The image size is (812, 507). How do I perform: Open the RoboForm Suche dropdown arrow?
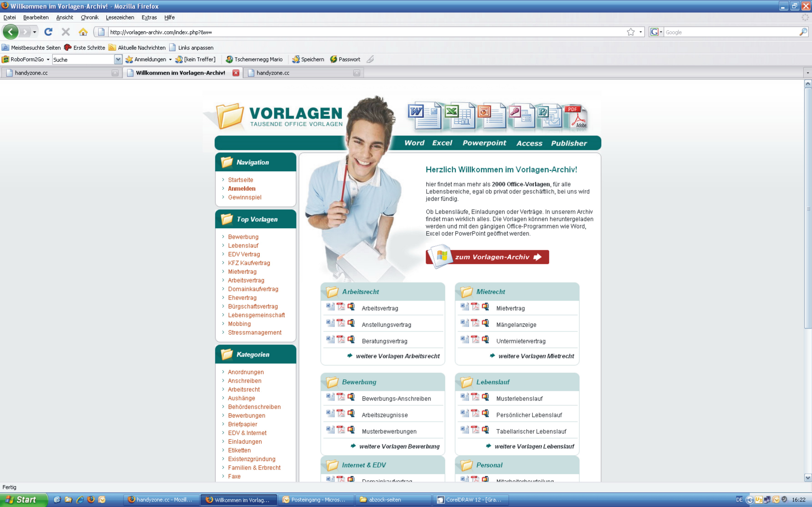click(x=118, y=59)
